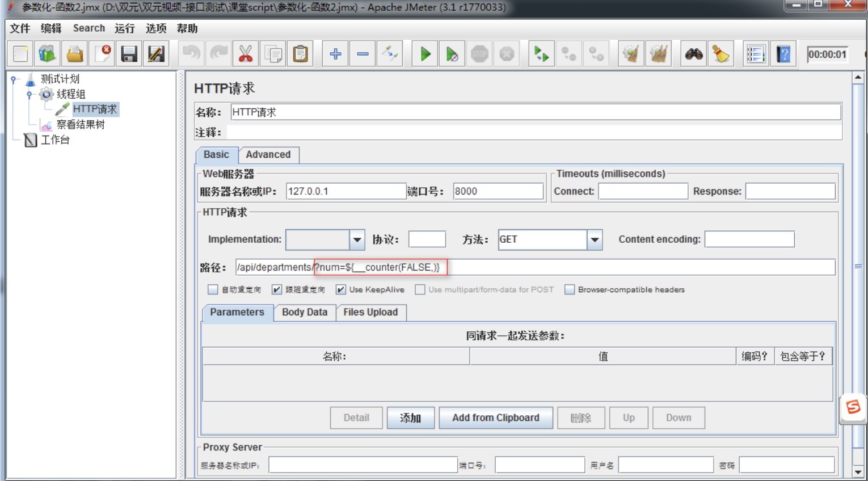Collapse the 线程组 tree node
868x481 pixels.
29,95
